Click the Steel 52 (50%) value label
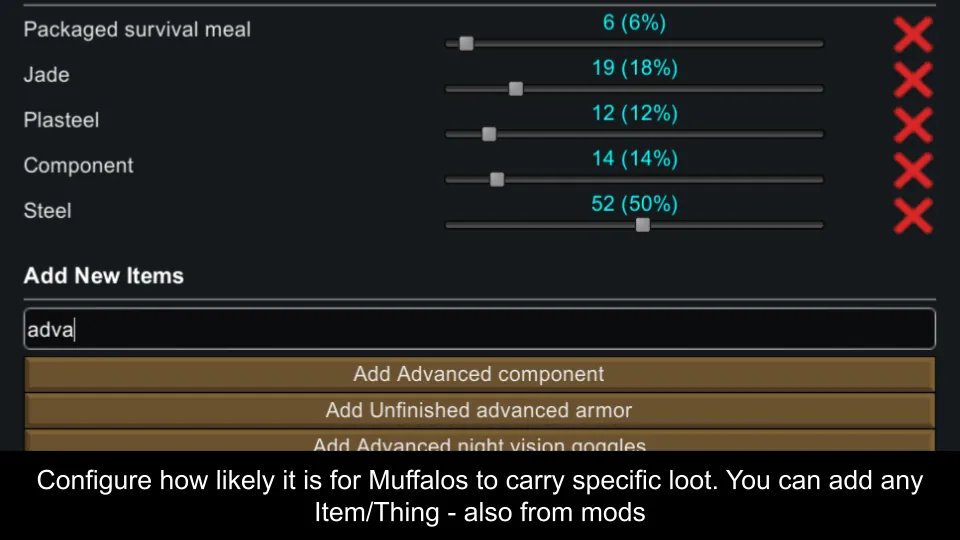960x540 pixels. 634,204
